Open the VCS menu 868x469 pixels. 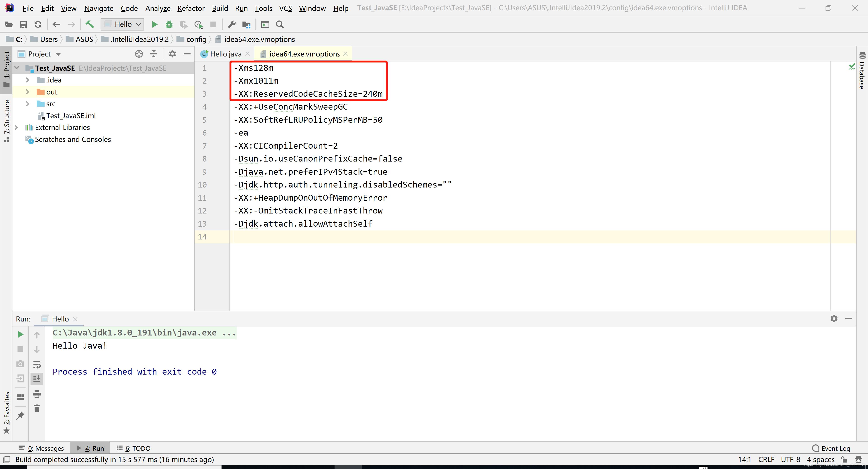coord(285,8)
